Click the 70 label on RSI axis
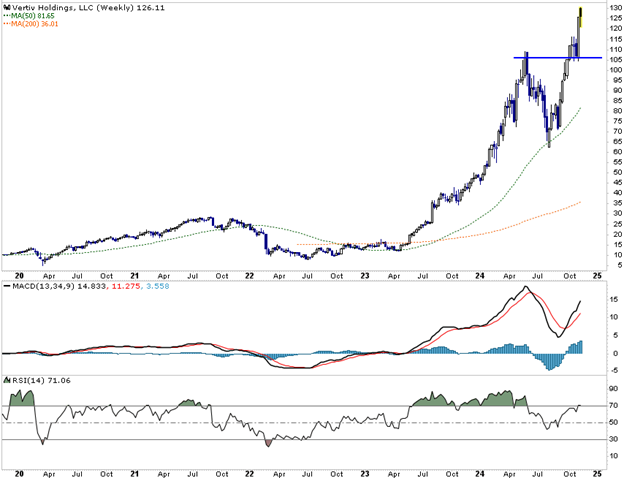This screenshot has width=624, height=478. [x=615, y=406]
